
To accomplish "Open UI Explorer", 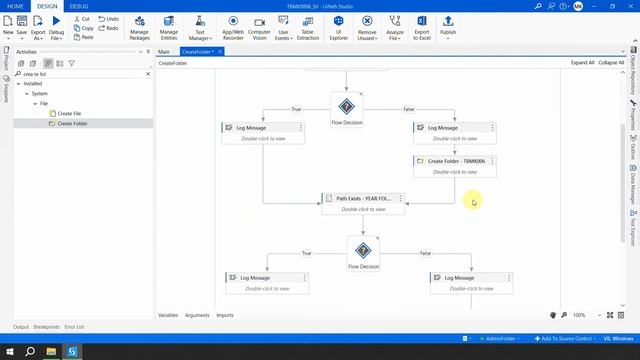I will (338, 28).
